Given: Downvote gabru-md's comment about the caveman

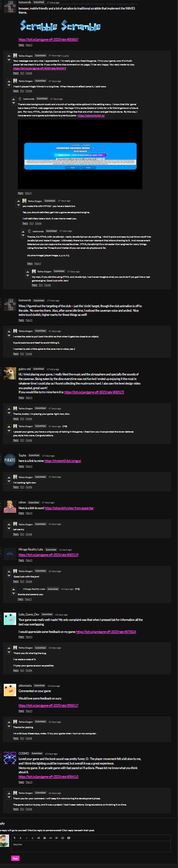Looking at the screenshot, I should [x=0, y=373].
